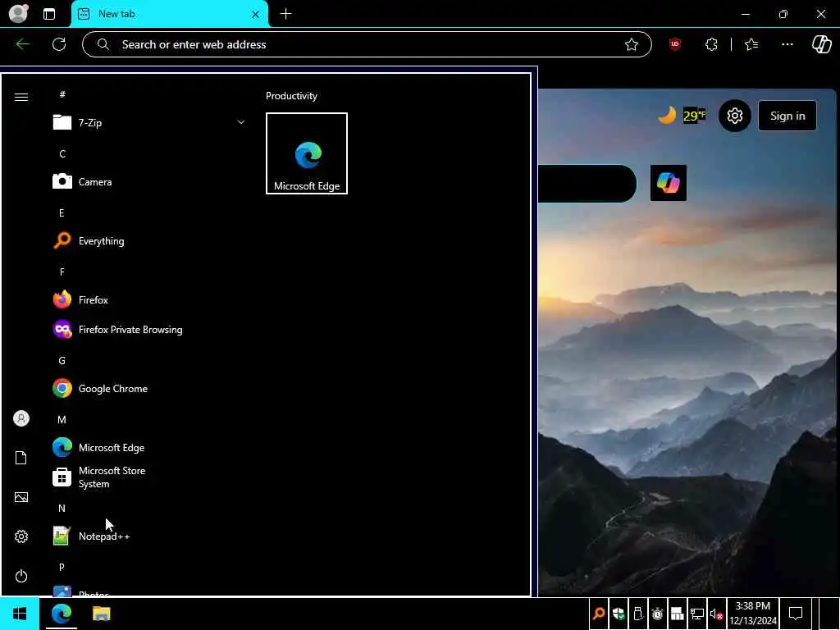Viewport: 840px width, 630px height.
Task: Launch the Everything search app
Action: (x=149, y=240)
